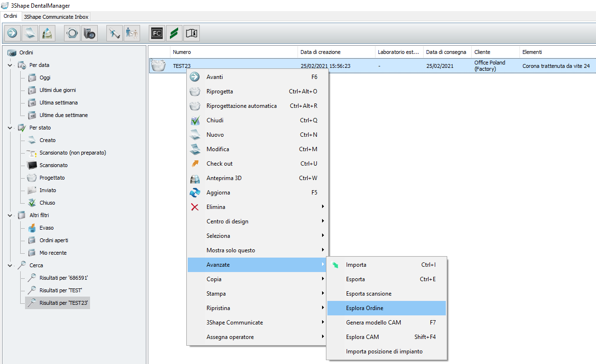This screenshot has height=364, width=596.
Task: Choose Avanti in the context menu
Action: pyautogui.click(x=258, y=77)
